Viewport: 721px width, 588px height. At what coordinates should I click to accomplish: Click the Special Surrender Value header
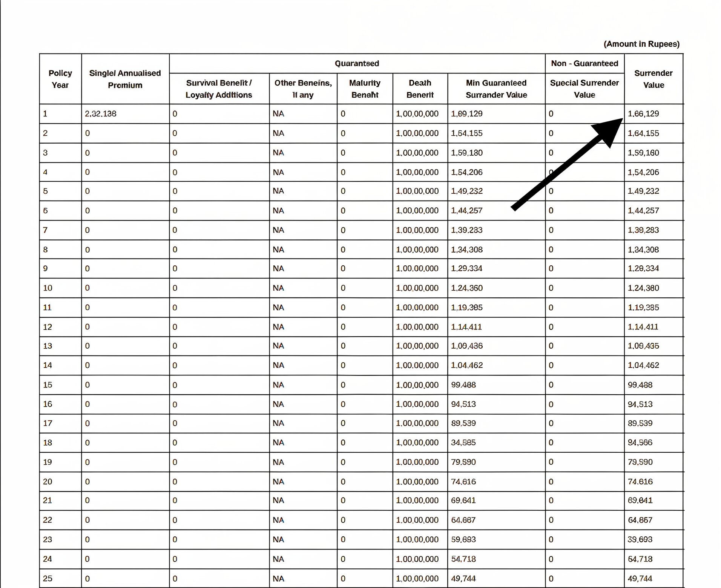[584, 89]
